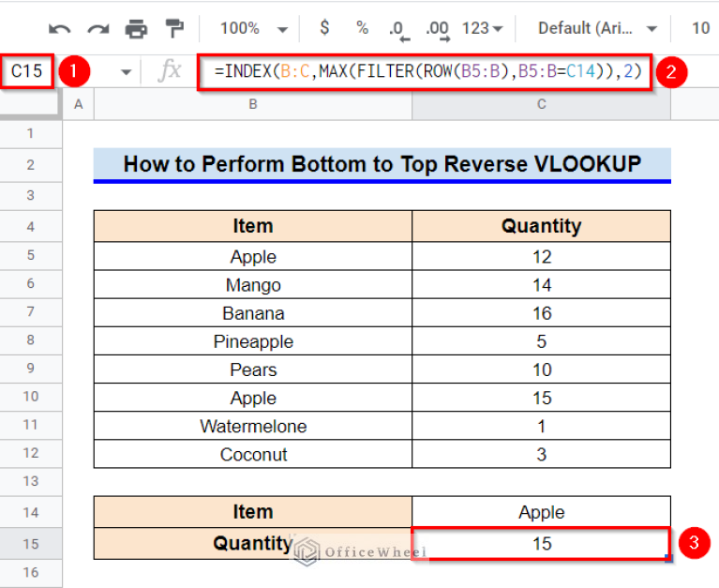Select row 15 header

click(x=31, y=544)
